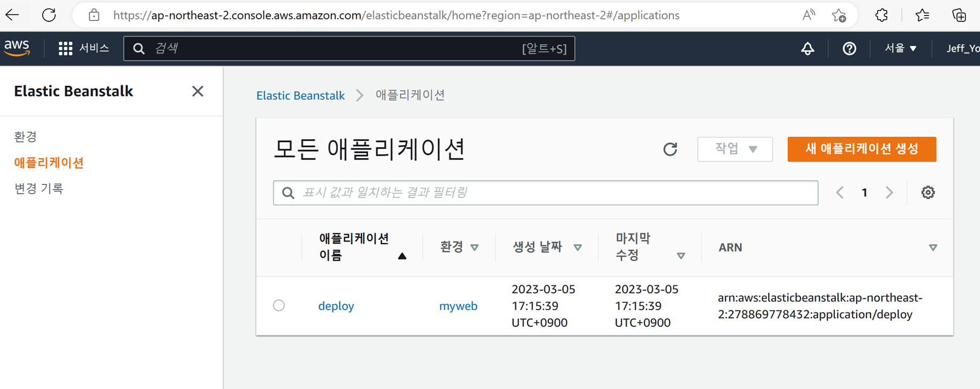The image size is (980, 389).
Task: Go to previous page of applications
Action: click(x=840, y=192)
